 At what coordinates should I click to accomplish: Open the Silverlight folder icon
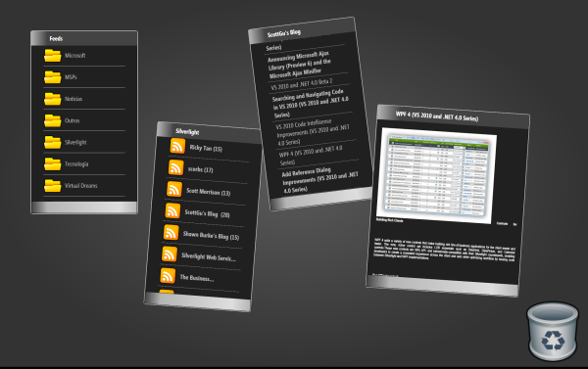[53, 142]
